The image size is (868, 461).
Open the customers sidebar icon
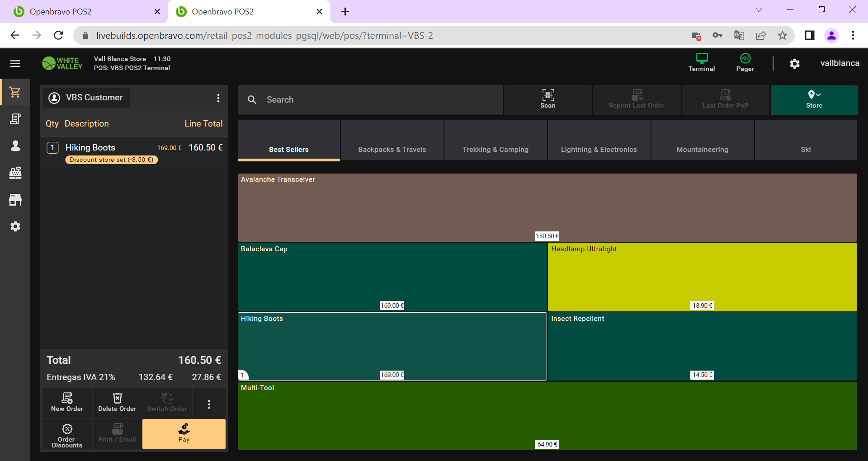[15, 146]
